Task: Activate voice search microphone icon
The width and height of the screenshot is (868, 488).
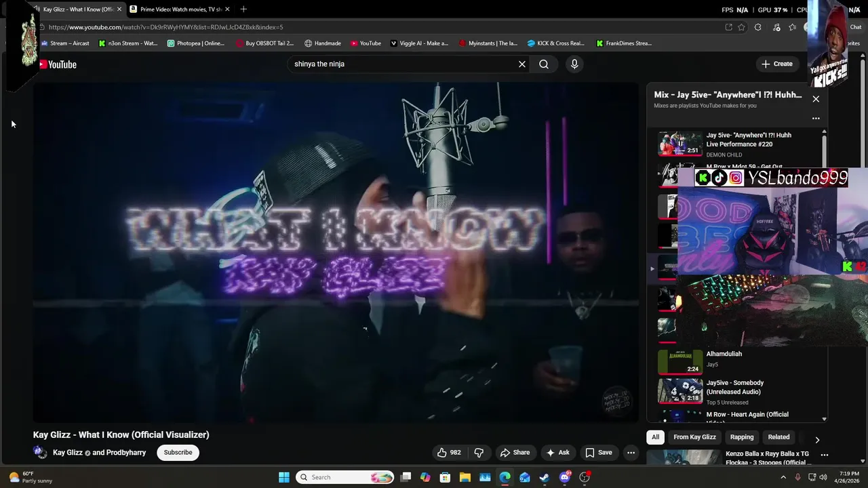Action: pos(574,64)
